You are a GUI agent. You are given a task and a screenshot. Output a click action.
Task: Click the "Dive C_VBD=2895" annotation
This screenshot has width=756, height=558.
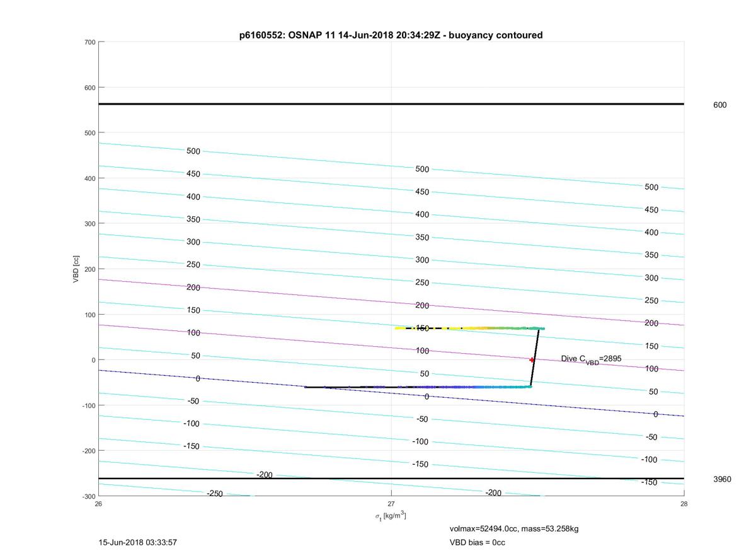click(x=591, y=359)
